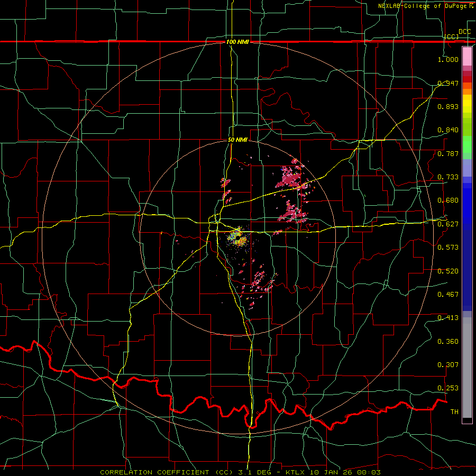
Task: Click the 1.000 scale value
Action: (x=448, y=59)
